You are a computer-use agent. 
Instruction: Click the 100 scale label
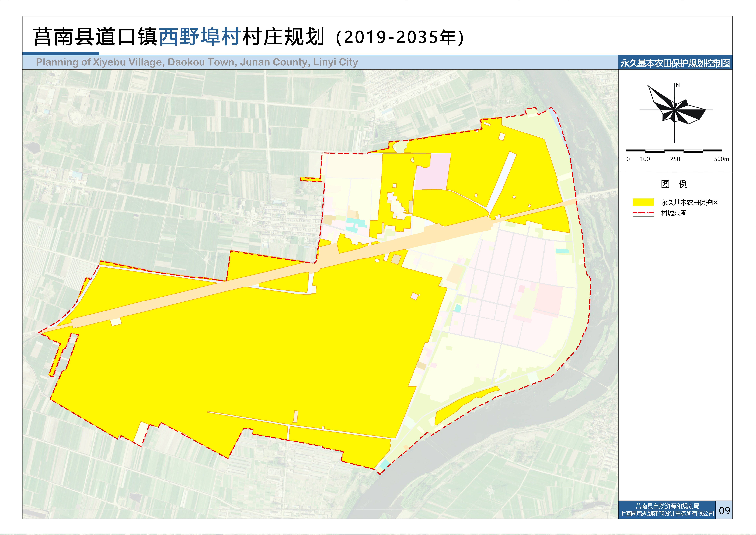click(x=645, y=159)
